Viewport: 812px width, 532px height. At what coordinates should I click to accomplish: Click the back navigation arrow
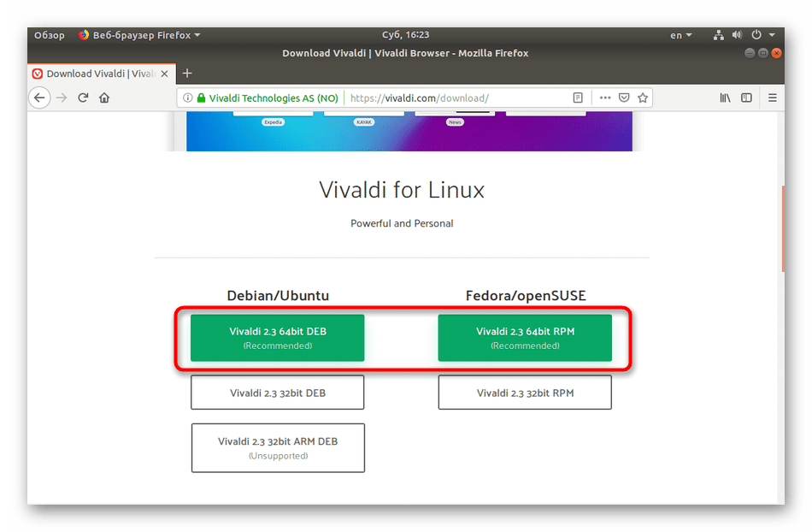38,98
